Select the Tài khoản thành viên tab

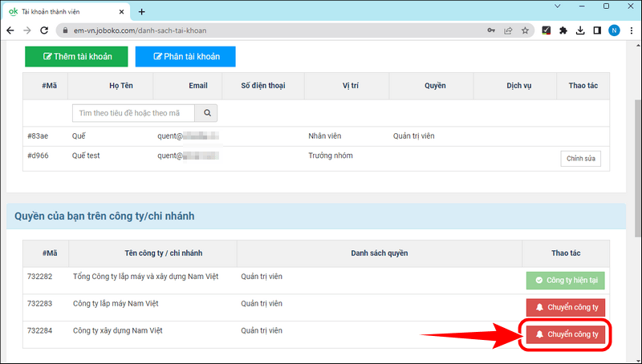tap(60, 11)
